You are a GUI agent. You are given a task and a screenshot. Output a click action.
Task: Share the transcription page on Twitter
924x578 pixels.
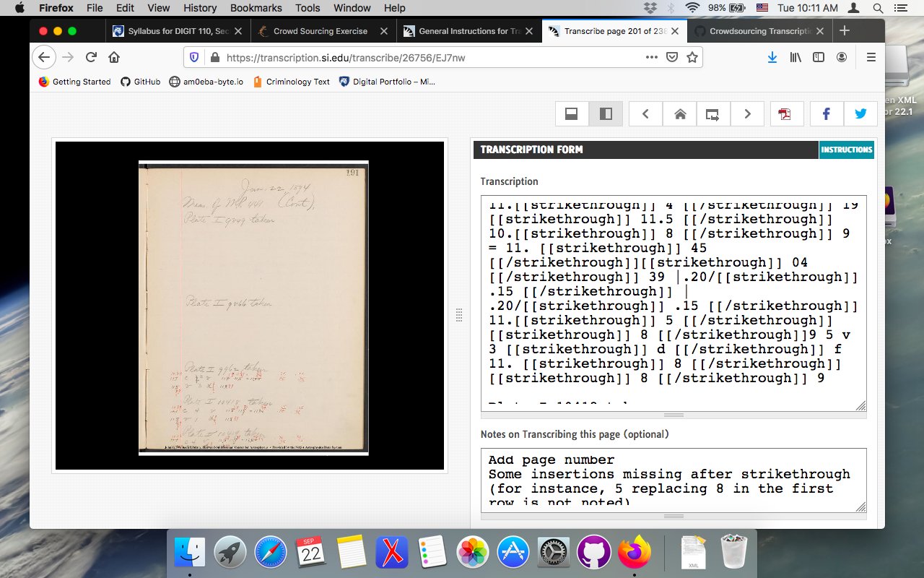[x=859, y=113]
